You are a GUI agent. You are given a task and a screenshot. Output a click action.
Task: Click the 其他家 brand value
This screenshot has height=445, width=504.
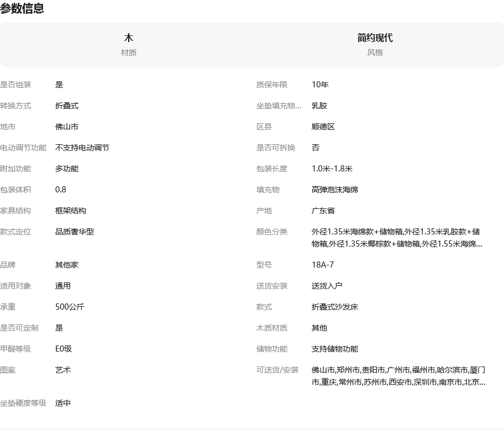(x=67, y=265)
